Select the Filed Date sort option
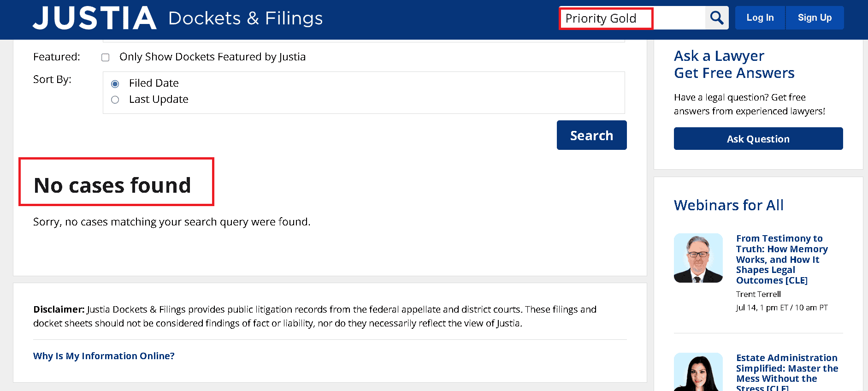Image resolution: width=868 pixels, height=391 pixels. click(115, 83)
